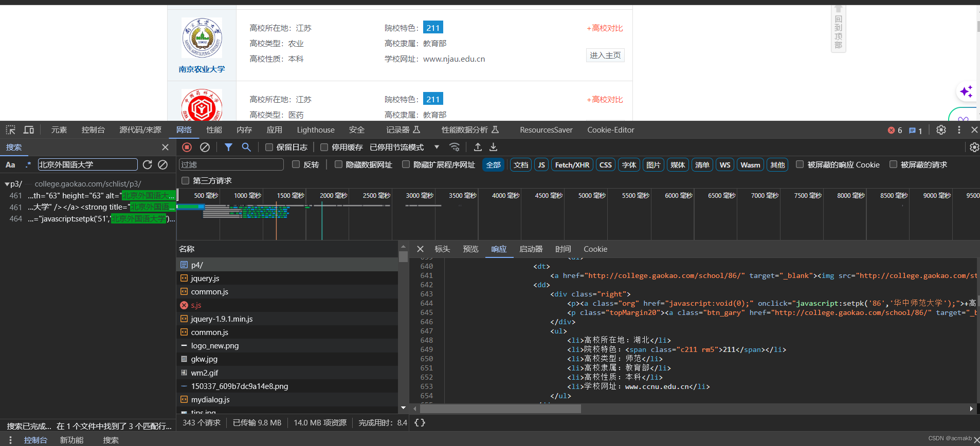Toggle the network filter funnel icon
The width and height of the screenshot is (980, 446).
(228, 147)
